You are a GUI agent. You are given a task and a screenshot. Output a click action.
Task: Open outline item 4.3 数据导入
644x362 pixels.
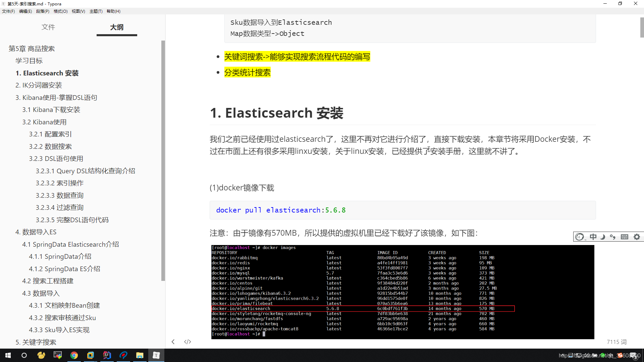(41, 293)
